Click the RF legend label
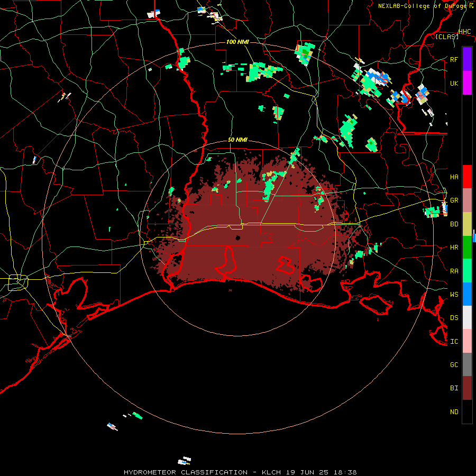This screenshot has height=476, width=476. (x=454, y=59)
